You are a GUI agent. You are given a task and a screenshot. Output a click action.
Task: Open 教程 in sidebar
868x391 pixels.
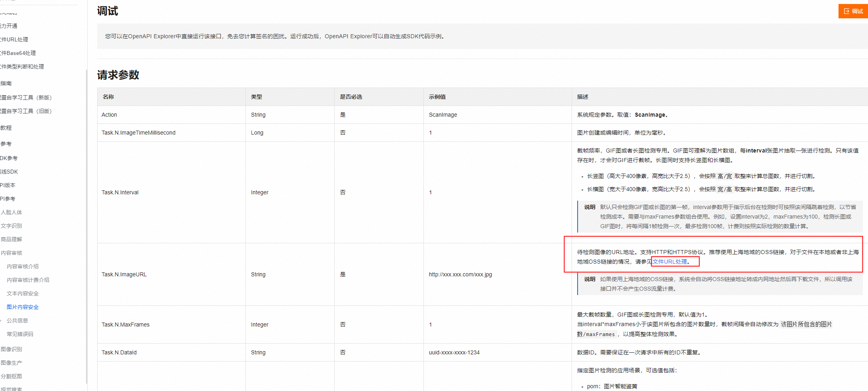(6, 128)
